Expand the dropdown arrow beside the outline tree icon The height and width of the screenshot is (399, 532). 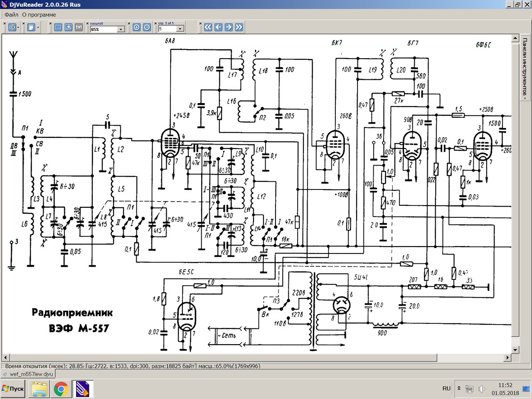coord(18,27)
